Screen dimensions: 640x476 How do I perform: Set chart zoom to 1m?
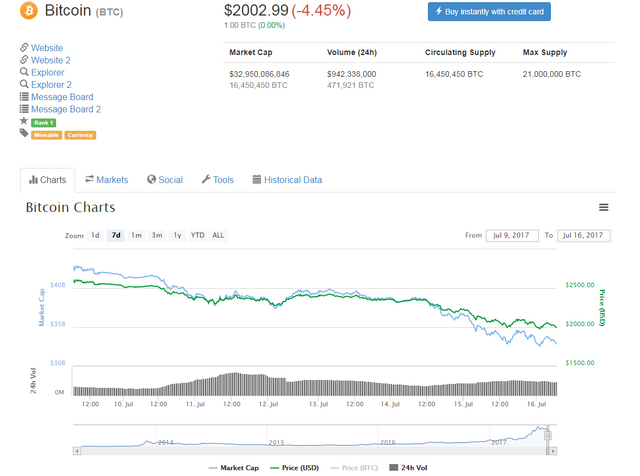(x=136, y=236)
